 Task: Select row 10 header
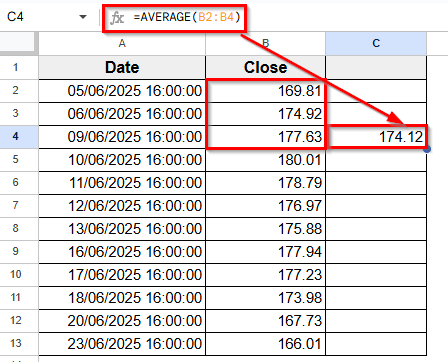coord(19,275)
